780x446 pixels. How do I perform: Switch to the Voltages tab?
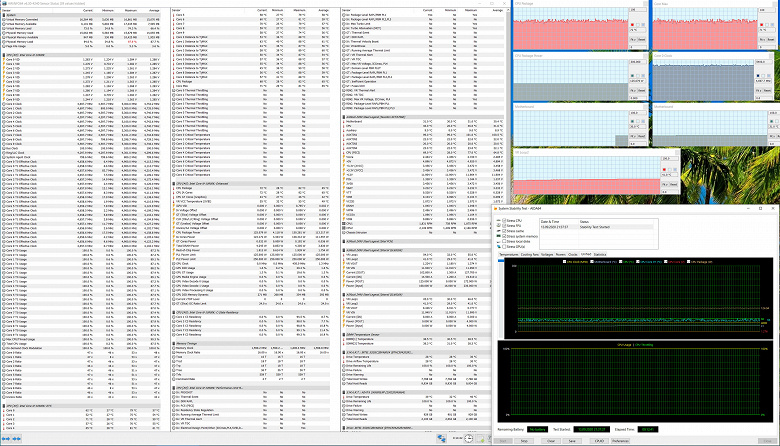(x=547, y=255)
